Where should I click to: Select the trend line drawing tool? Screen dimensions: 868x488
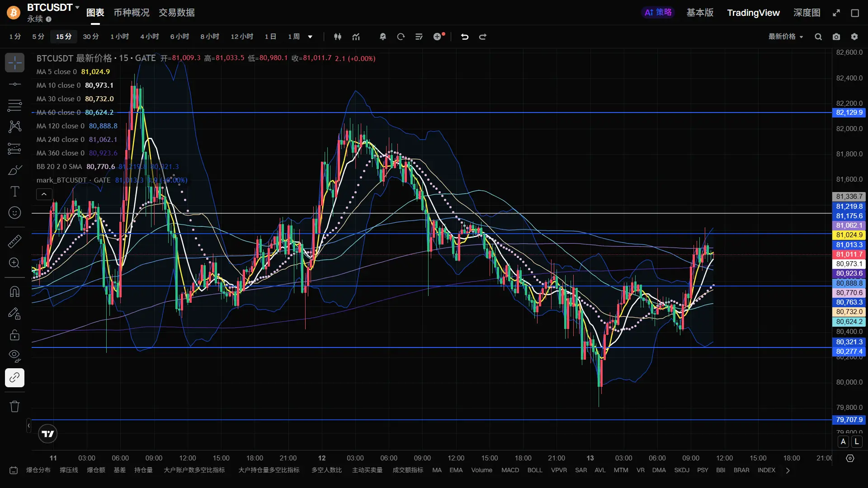(x=14, y=84)
